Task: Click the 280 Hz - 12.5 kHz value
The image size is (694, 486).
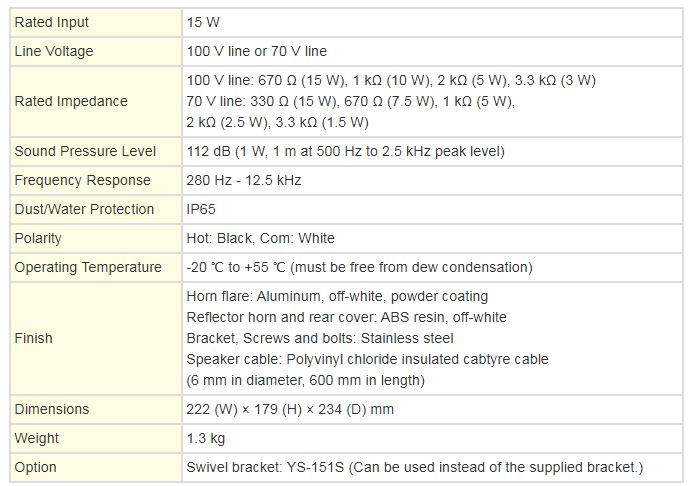Action: tap(244, 181)
